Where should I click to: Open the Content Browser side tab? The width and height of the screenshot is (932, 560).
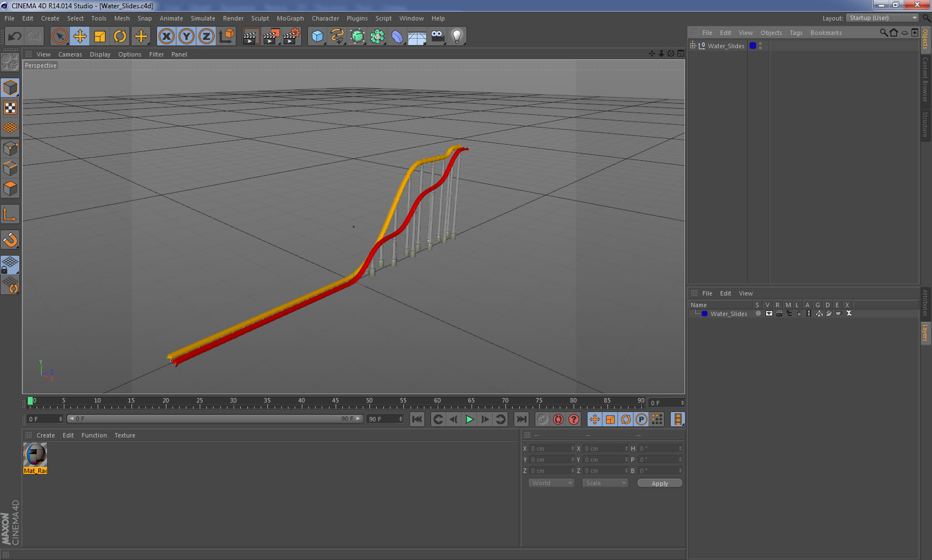click(x=925, y=79)
